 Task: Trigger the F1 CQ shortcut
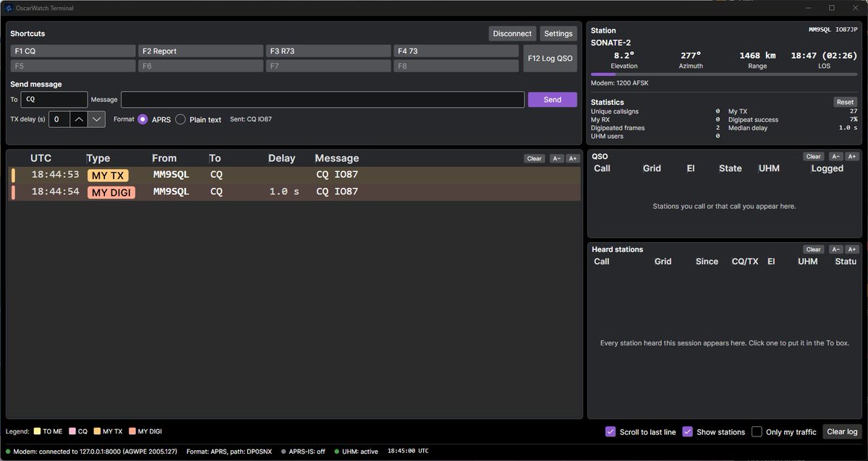click(x=73, y=51)
